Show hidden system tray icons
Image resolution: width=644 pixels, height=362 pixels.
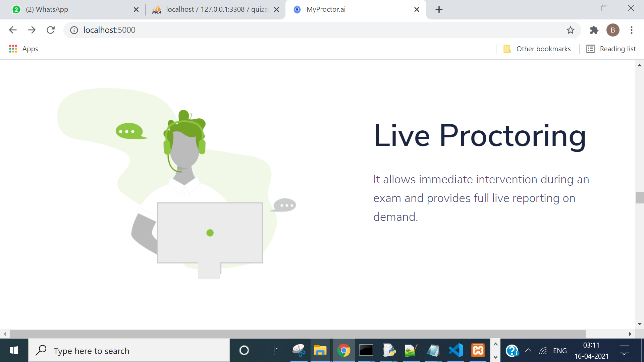pos(528,351)
